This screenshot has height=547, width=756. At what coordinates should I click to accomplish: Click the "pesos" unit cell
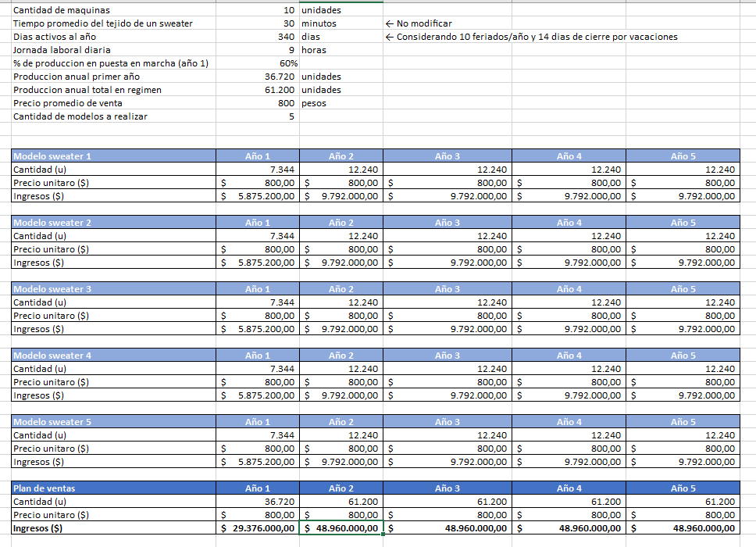(x=341, y=103)
